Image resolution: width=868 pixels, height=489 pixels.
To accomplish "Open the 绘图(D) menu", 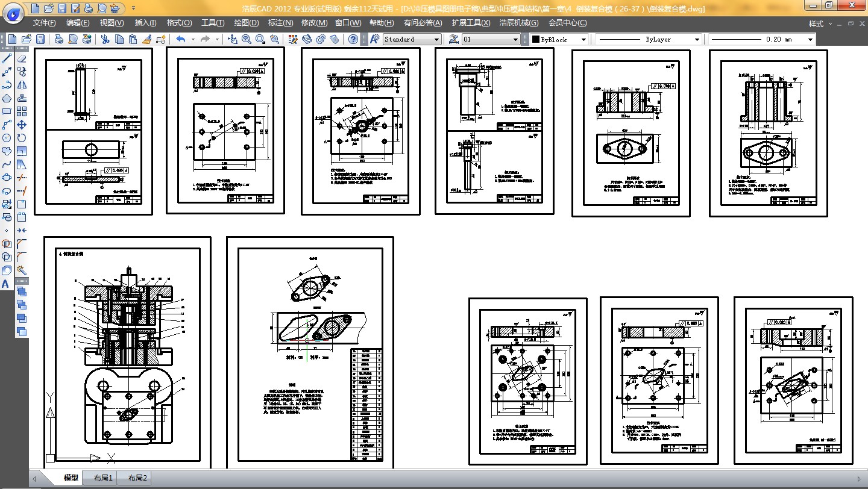I will [246, 23].
